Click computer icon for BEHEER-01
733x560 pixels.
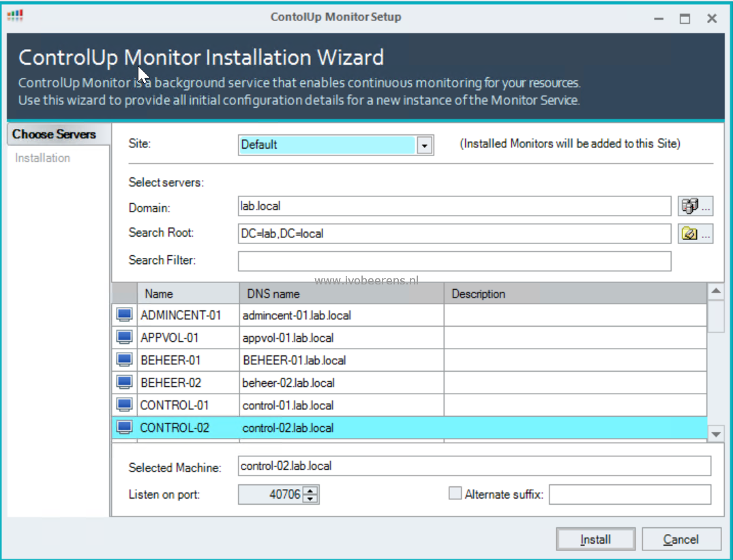[124, 360]
